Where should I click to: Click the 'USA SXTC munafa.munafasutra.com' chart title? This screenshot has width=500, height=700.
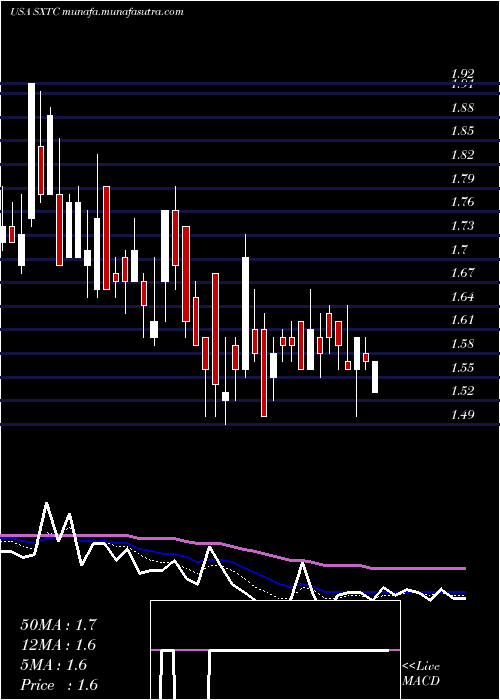click(x=97, y=12)
